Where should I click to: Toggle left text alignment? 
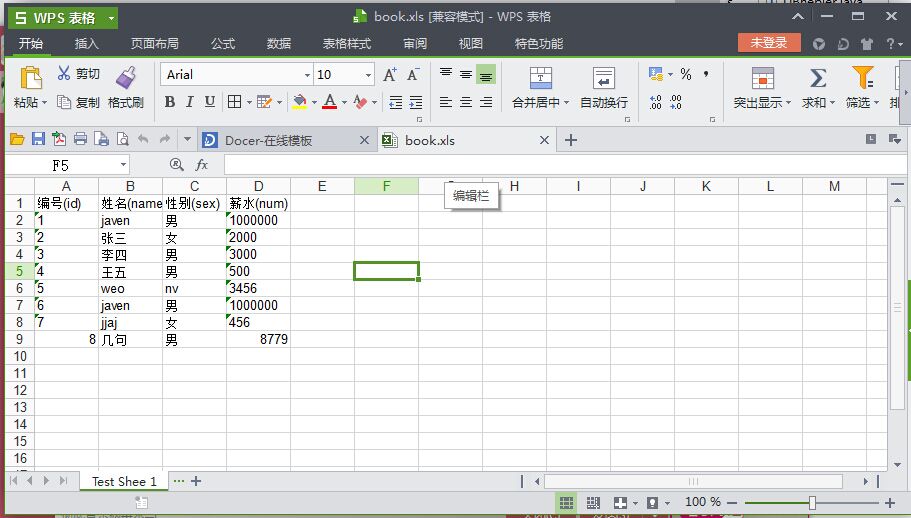[x=446, y=103]
